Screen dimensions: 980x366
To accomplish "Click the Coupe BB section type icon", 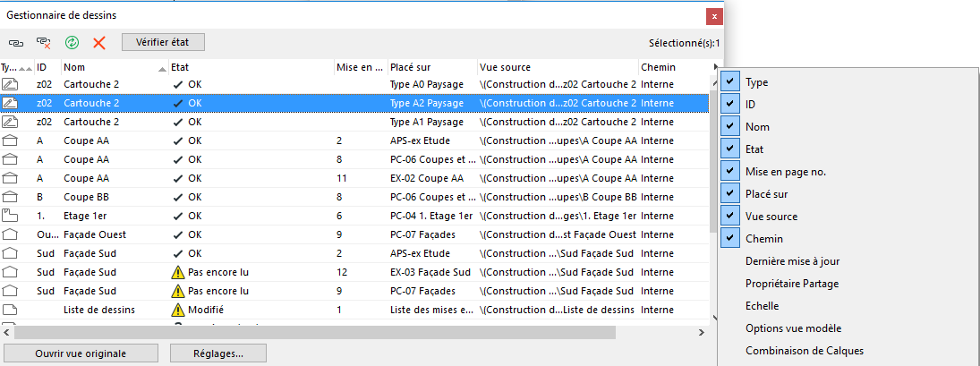I will click(11, 197).
